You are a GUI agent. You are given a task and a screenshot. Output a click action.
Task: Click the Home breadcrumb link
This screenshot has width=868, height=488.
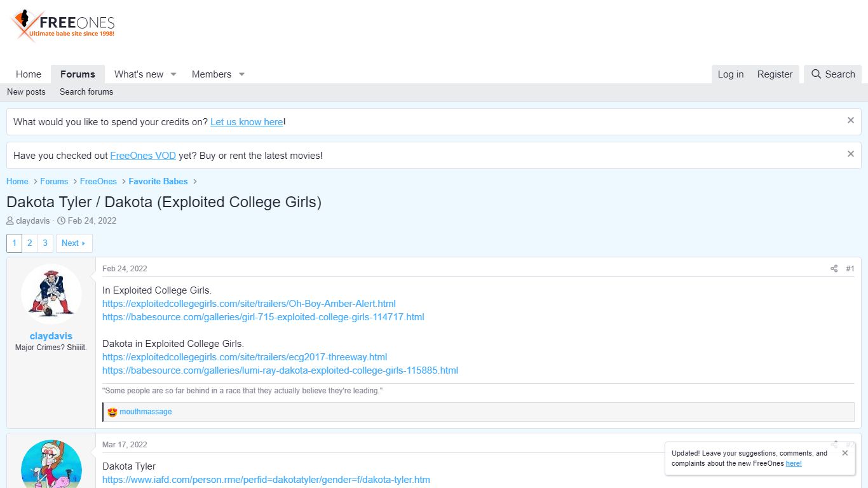tap(17, 182)
